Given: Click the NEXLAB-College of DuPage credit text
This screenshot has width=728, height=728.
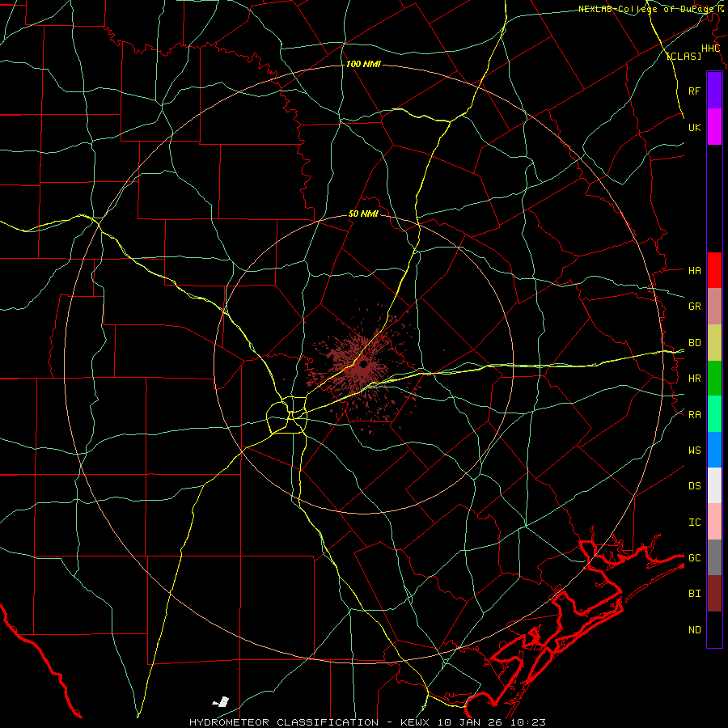Looking at the screenshot, I should click(x=645, y=9).
